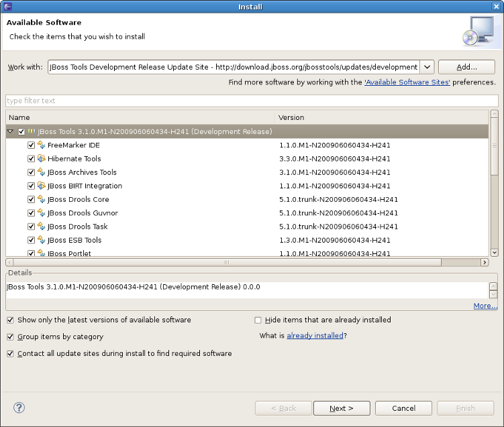Click version 1.3.0.M1-N200906060434-H241

click(335, 240)
